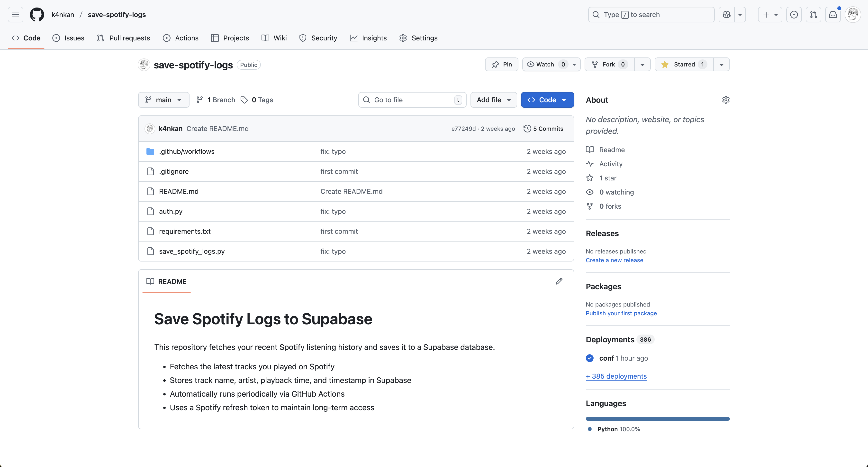Click the About section gear icon

(x=726, y=100)
